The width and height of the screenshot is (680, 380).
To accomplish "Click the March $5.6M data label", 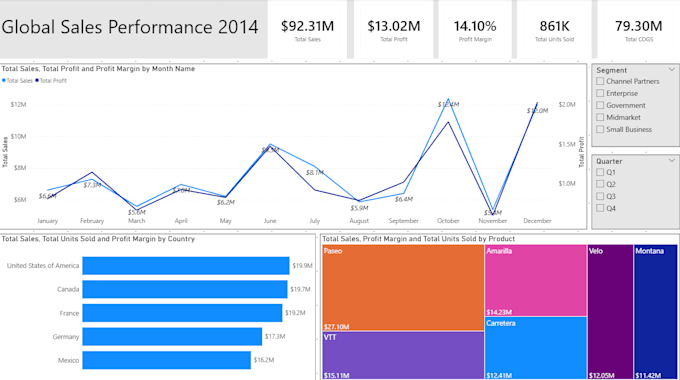I will tap(137, 213).
